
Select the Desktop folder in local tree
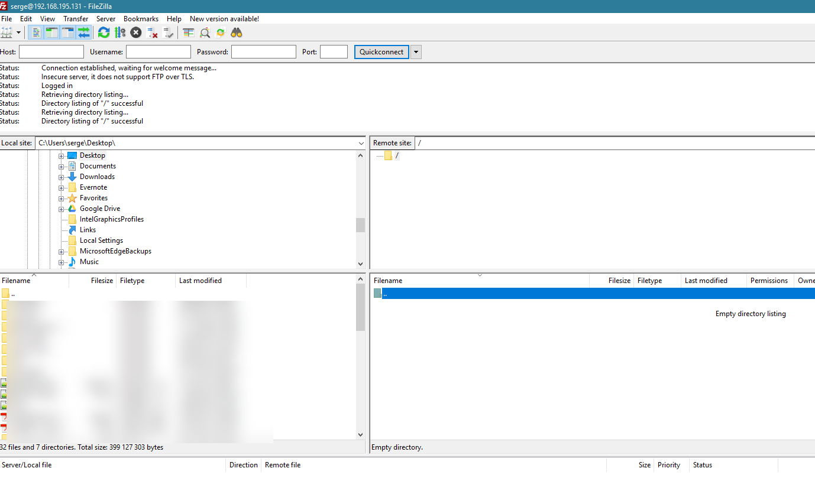[92, 155]
